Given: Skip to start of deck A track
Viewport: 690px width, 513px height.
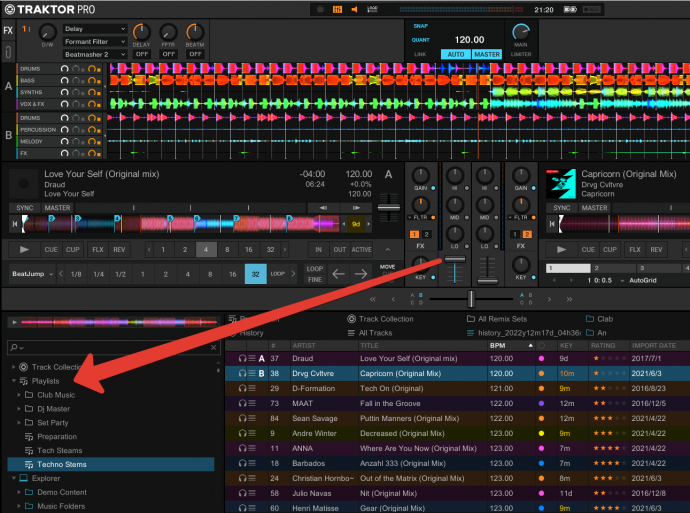Looking at the screenshot, I should coord(15,224).
